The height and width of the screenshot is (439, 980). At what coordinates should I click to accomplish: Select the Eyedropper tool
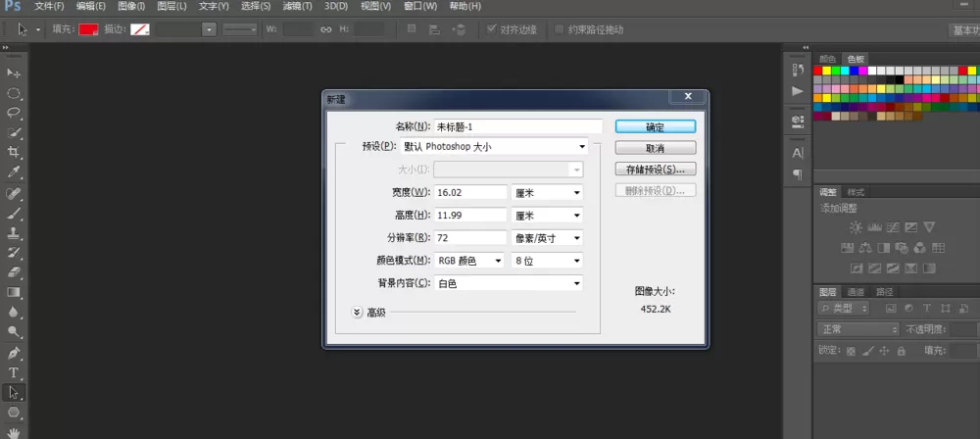13,171
